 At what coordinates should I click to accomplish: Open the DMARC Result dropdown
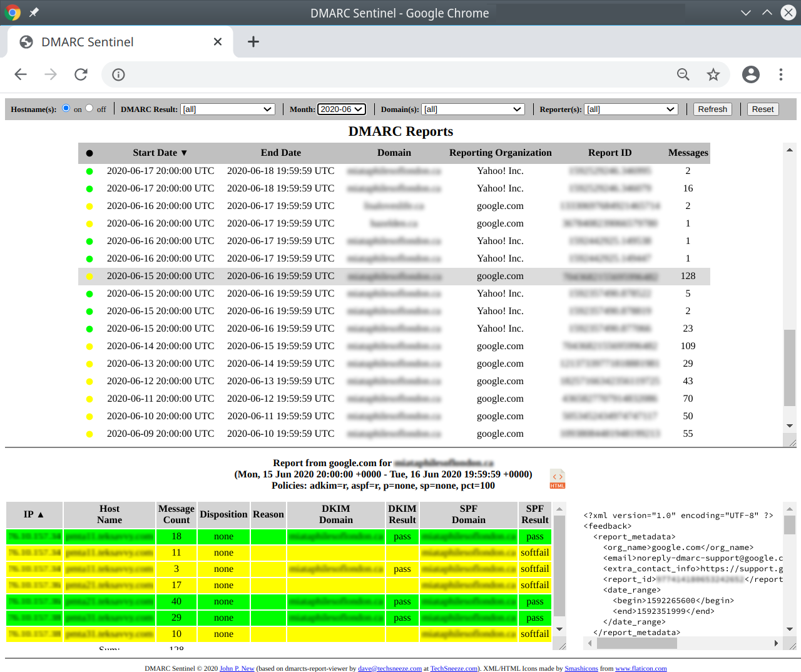point(228,109)
